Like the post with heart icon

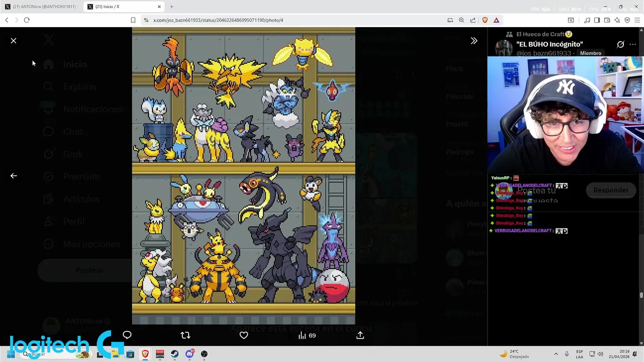click(244, 335)
